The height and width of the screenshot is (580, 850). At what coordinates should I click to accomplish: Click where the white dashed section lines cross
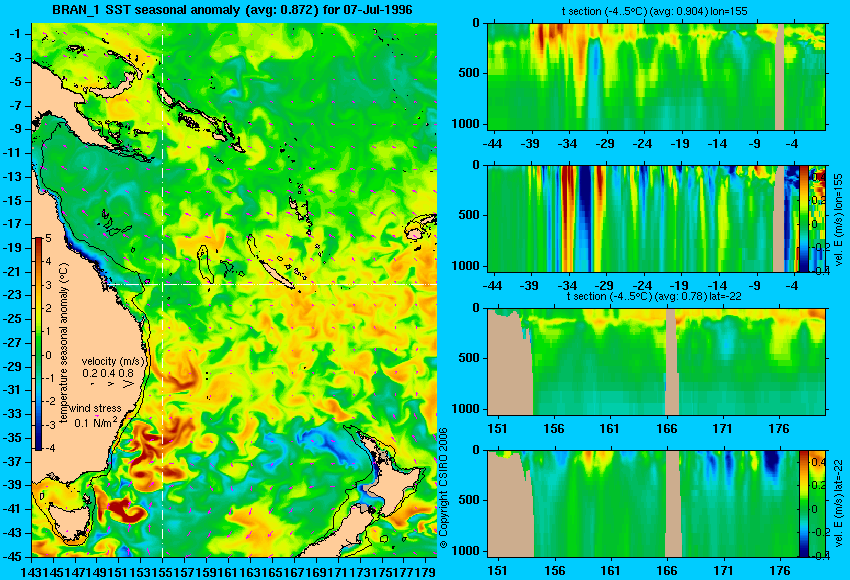tap(162, 284)
